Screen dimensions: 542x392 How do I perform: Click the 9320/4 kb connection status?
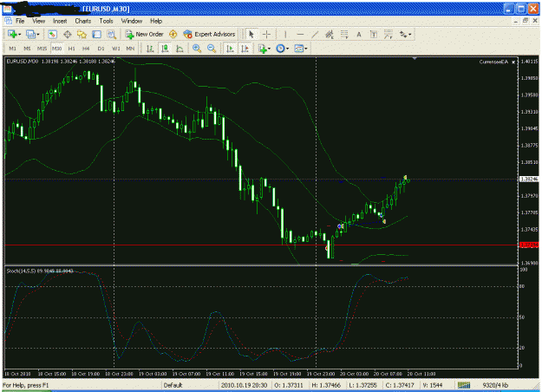point(495,385)
